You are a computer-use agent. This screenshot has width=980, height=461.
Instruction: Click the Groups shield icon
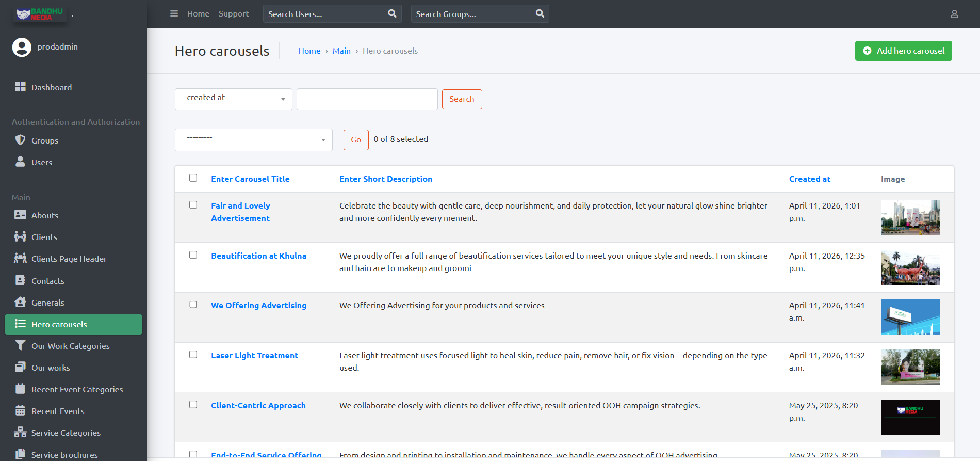pyautogui.click(x=20, y=140)
